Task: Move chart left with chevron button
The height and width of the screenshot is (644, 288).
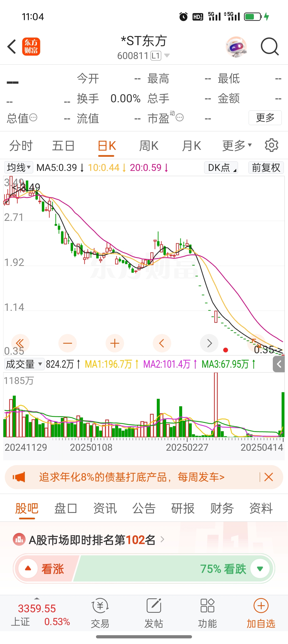Action: click(x=162, y=343)
